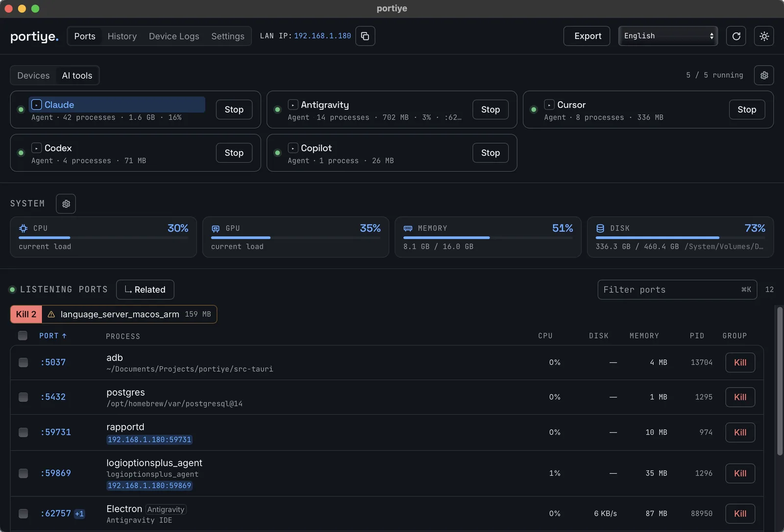Click the warning triangle beside language_server_macos_arm

[51, 314]
